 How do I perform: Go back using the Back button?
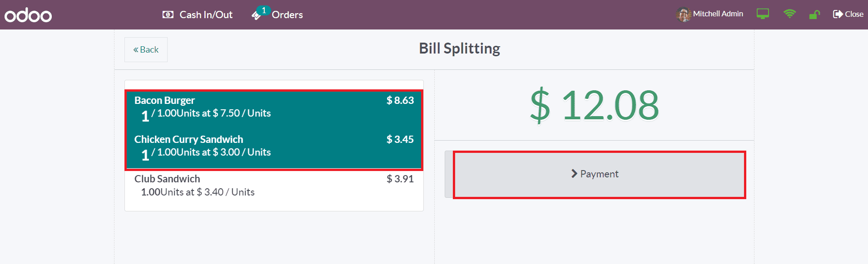click(146, 49)
